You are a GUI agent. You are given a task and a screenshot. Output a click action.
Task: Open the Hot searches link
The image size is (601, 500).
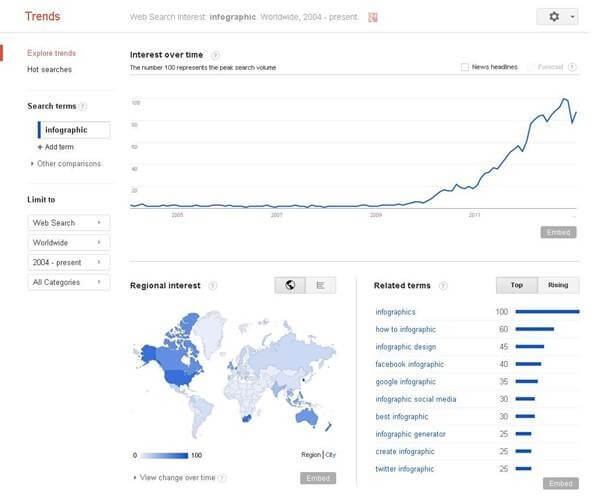coord(50,71)
